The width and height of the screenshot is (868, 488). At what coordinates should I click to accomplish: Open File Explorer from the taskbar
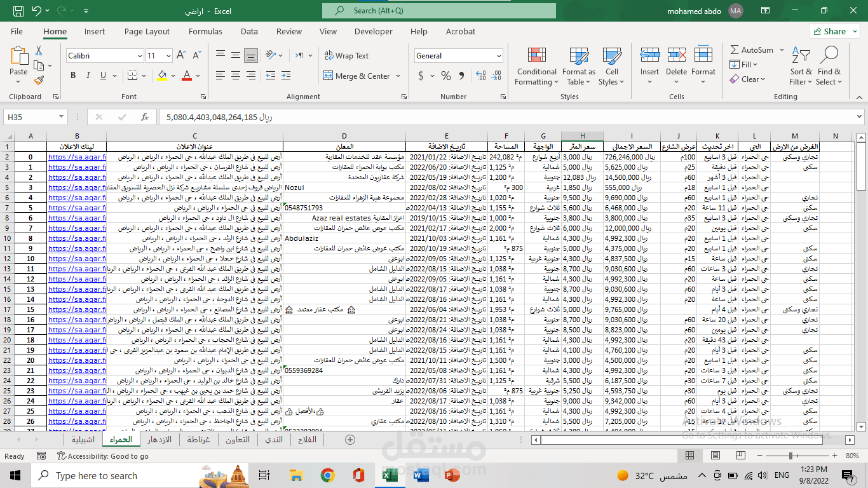[296, 475]
